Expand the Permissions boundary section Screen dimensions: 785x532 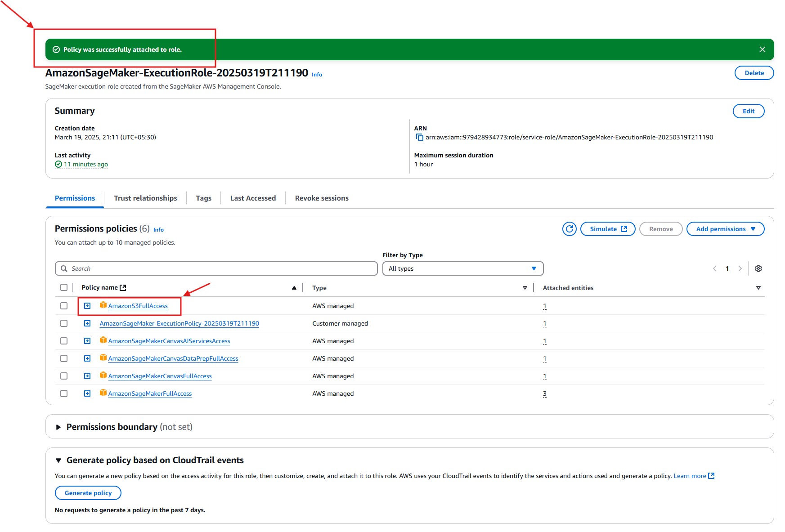pyautogui.click(x=58, y=427)
